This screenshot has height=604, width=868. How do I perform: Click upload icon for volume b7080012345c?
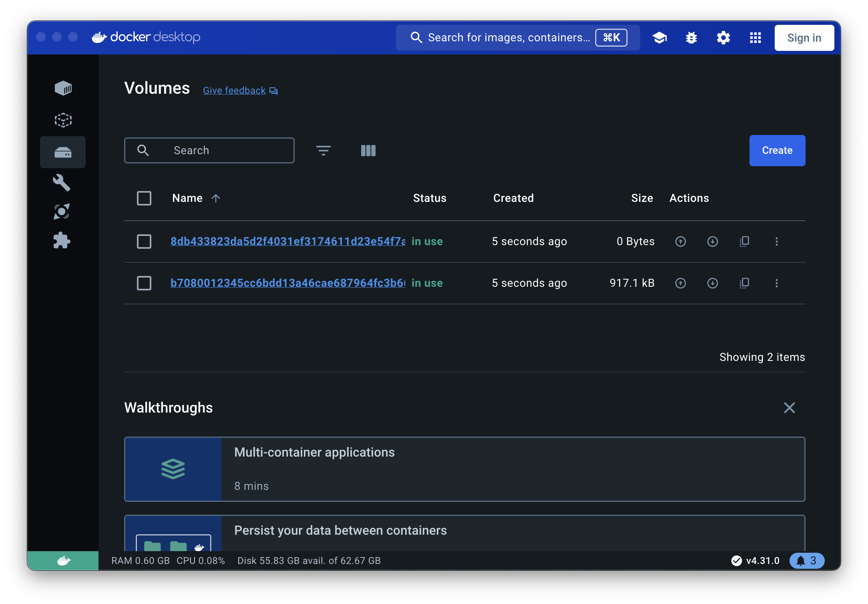681,283
